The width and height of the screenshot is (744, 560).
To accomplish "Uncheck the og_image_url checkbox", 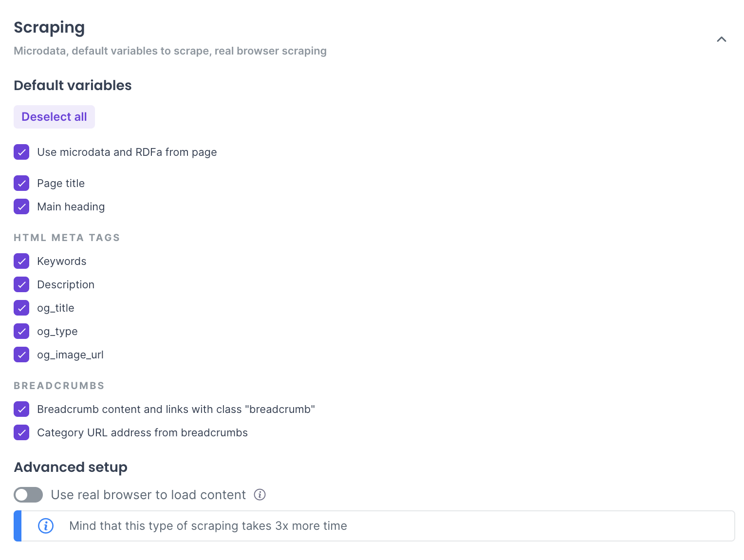I will [x=21, y=355].
